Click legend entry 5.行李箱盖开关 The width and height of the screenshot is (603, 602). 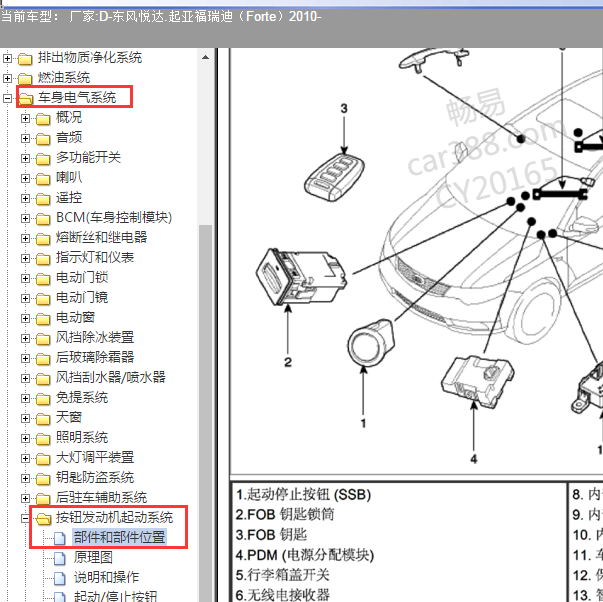pyautogui.click(x=283, y=575)
